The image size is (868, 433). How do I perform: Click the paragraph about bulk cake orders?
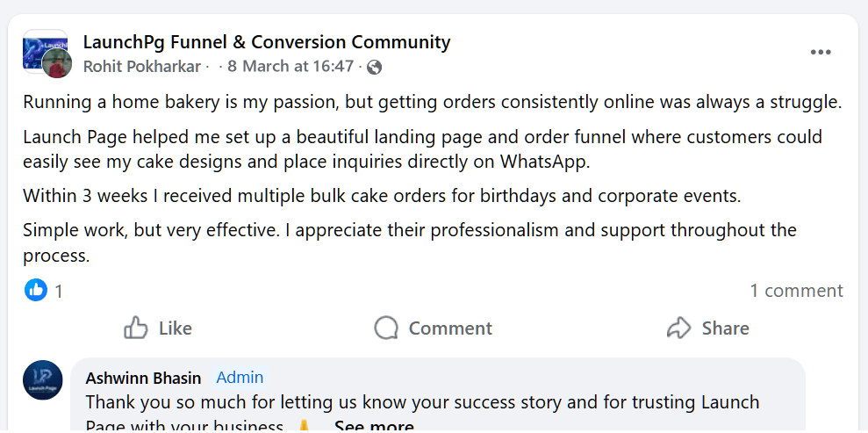(382, 195)
